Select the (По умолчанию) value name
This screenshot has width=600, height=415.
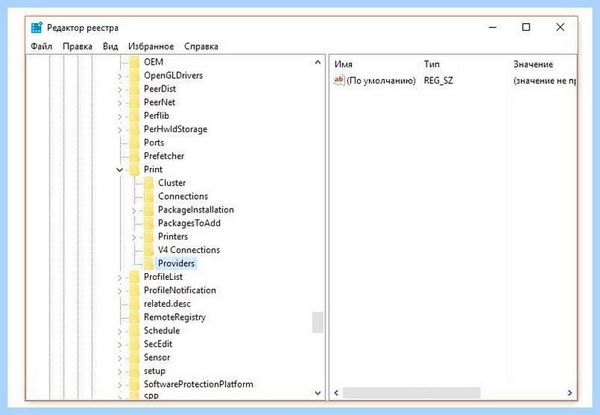tap(381, 80)
